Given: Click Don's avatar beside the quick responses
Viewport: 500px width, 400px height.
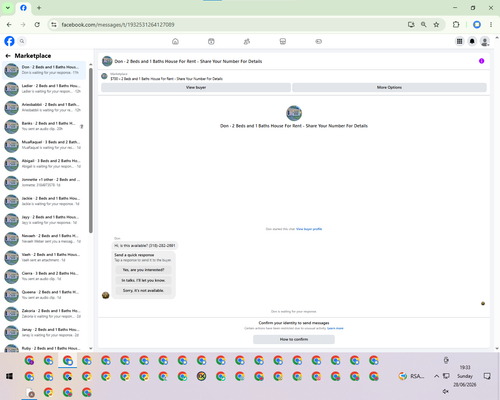Looking at the screenshot, I should (106, 295).
